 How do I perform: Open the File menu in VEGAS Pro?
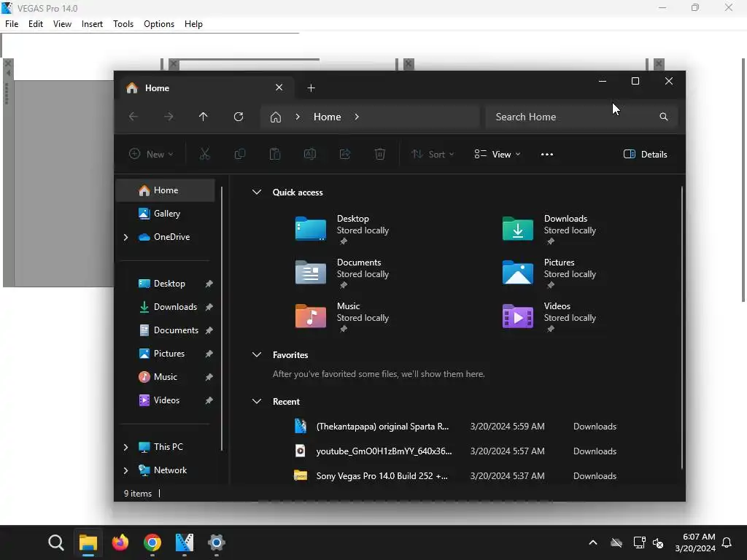tap(12, 24)
